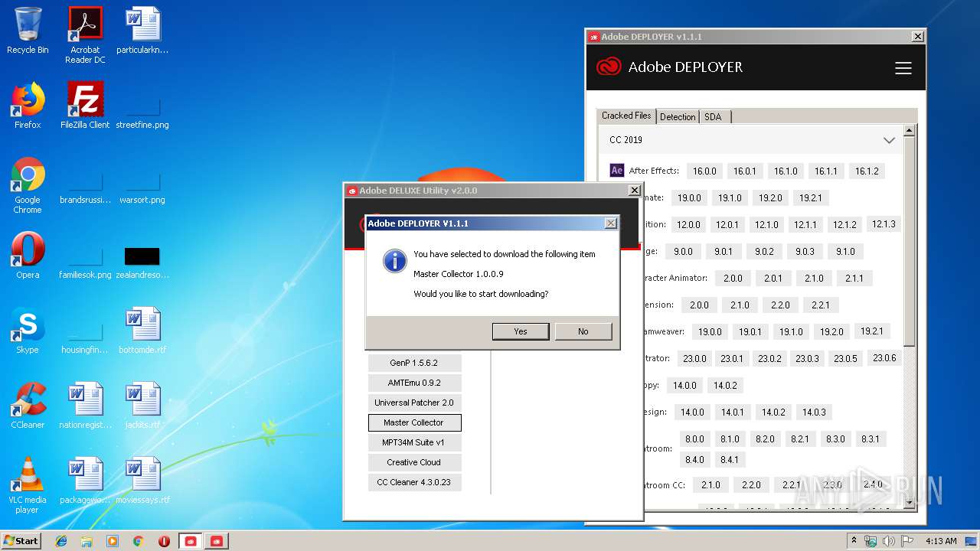
Task: Click the GenP 1.5.6.2 button
Action: tap(414, 363)
